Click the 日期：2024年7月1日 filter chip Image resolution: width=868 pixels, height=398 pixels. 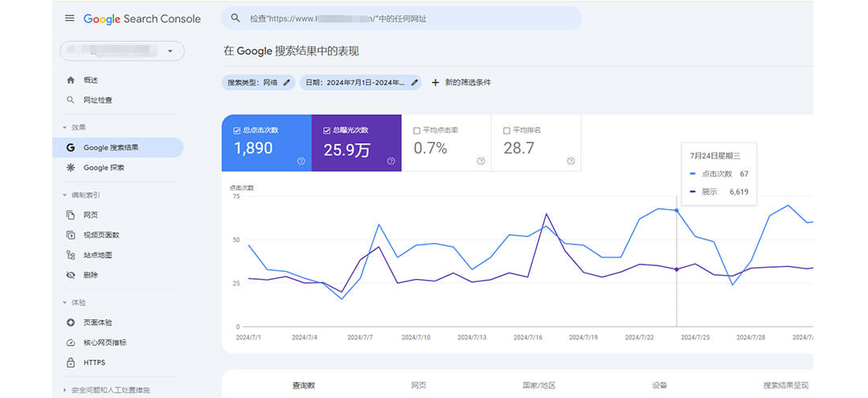[x=360, y=83]
